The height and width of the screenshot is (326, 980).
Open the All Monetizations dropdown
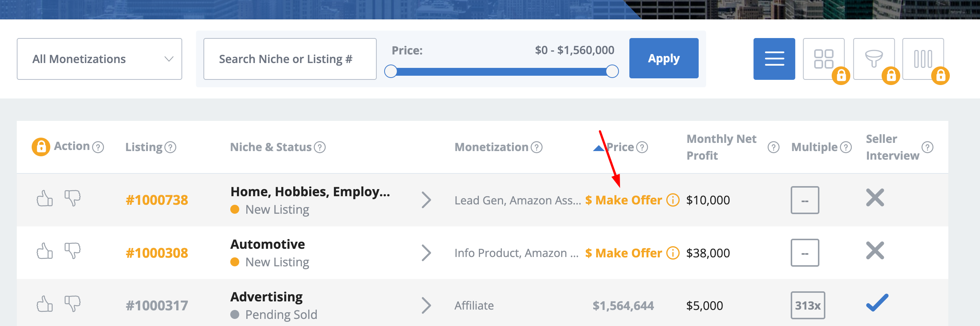pos(99,59)
